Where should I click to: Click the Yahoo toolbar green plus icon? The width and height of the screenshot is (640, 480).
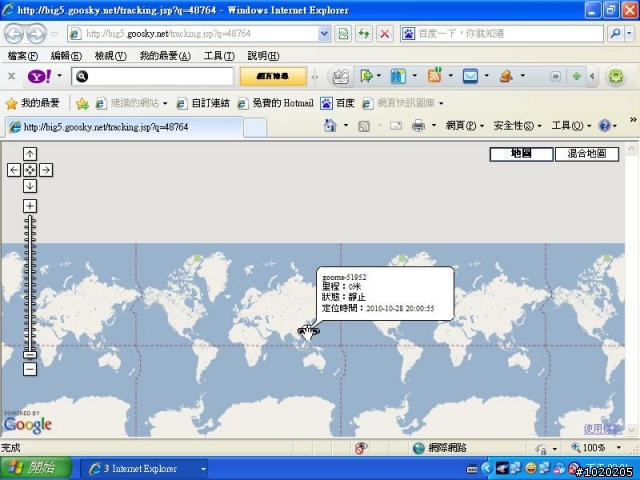coord(576,76)
